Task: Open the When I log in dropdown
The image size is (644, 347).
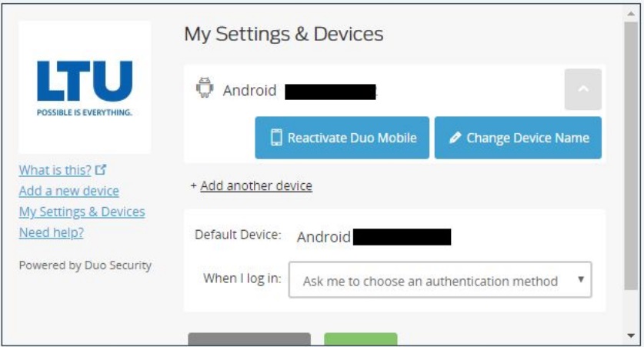Action: click(440, 279)
